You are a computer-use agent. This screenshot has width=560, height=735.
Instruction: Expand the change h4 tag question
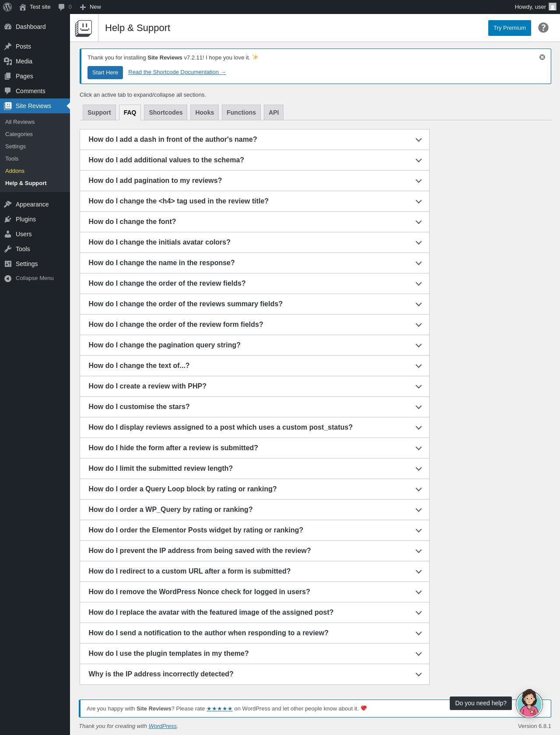255,201
